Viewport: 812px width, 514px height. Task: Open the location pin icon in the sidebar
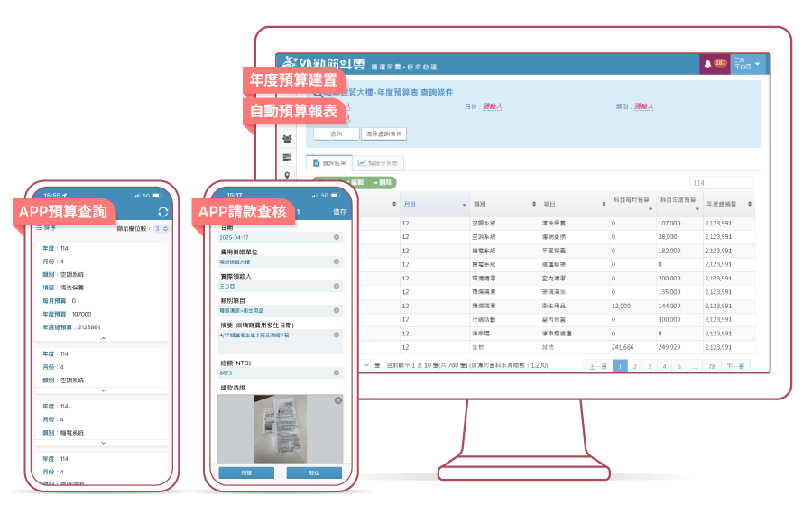click(x=287, y=176)
